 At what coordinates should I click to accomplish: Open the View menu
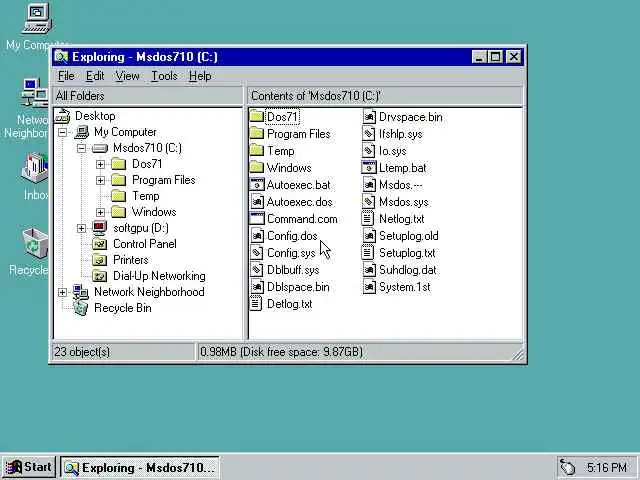point(127,76)
